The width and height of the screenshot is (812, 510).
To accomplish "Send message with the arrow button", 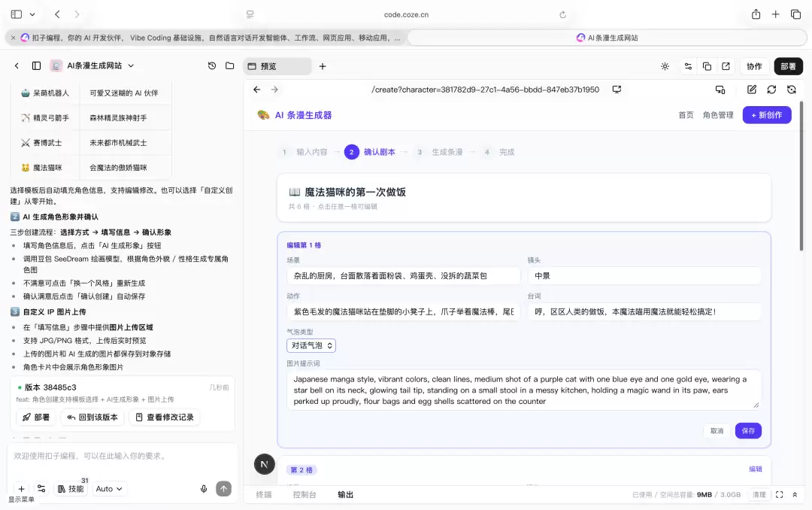I will [224, 489].
